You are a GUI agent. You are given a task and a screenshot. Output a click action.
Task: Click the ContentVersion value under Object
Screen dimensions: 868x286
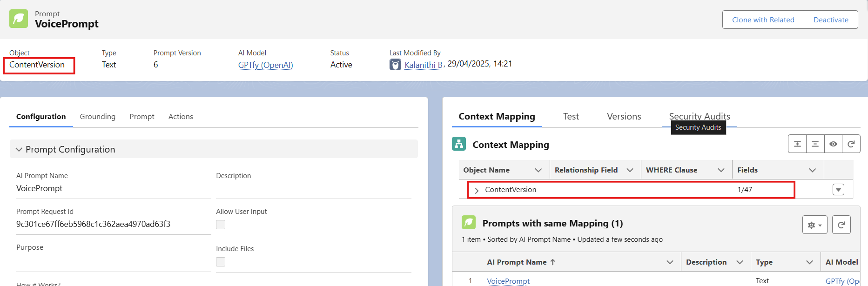point(37,65)
